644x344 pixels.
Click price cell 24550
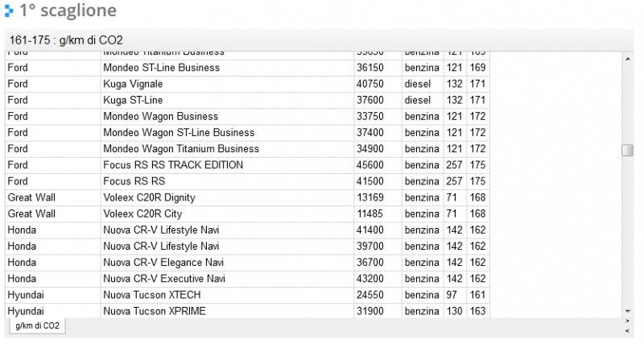coord(378,295)
